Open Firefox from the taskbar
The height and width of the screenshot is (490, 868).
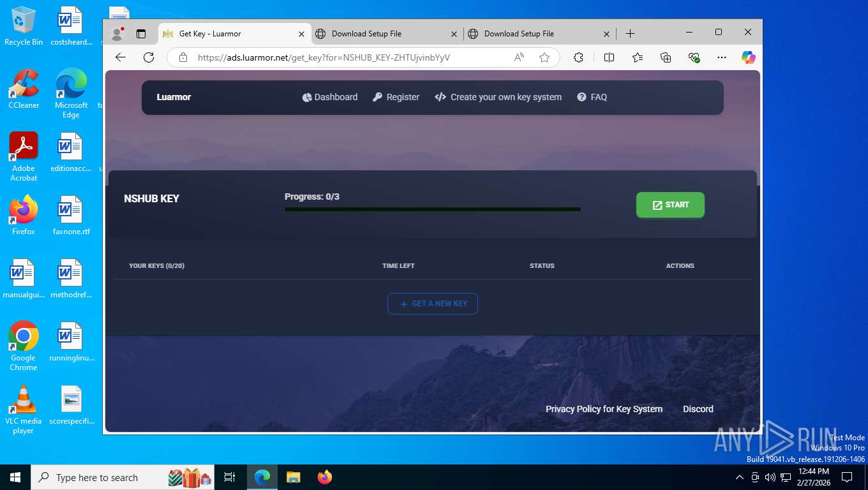325,477
